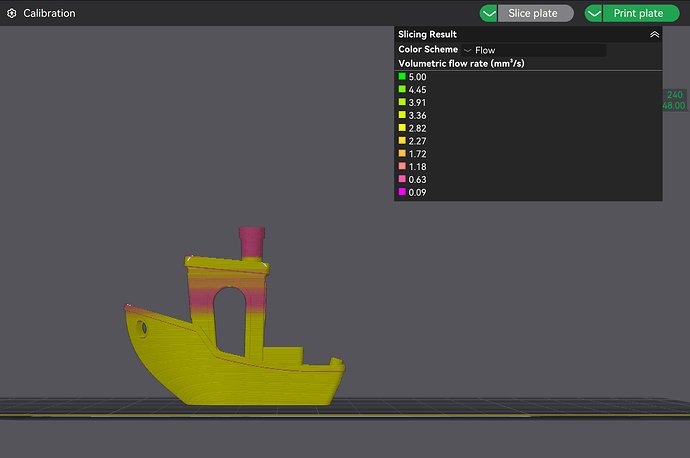Click the 2.82 yellow flow swatch
The height and width of the screenshot is (458, 690).
(402, 128)
